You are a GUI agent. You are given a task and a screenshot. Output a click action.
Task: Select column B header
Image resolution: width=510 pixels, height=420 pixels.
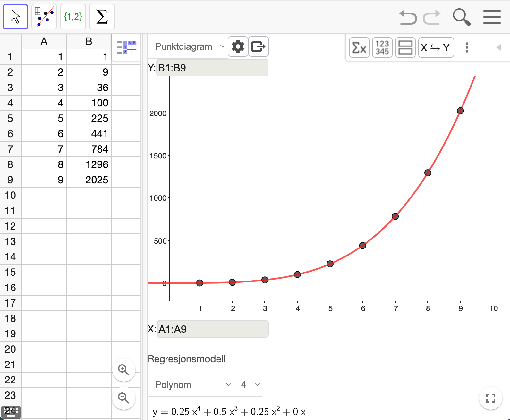click(x=89, y=41)
